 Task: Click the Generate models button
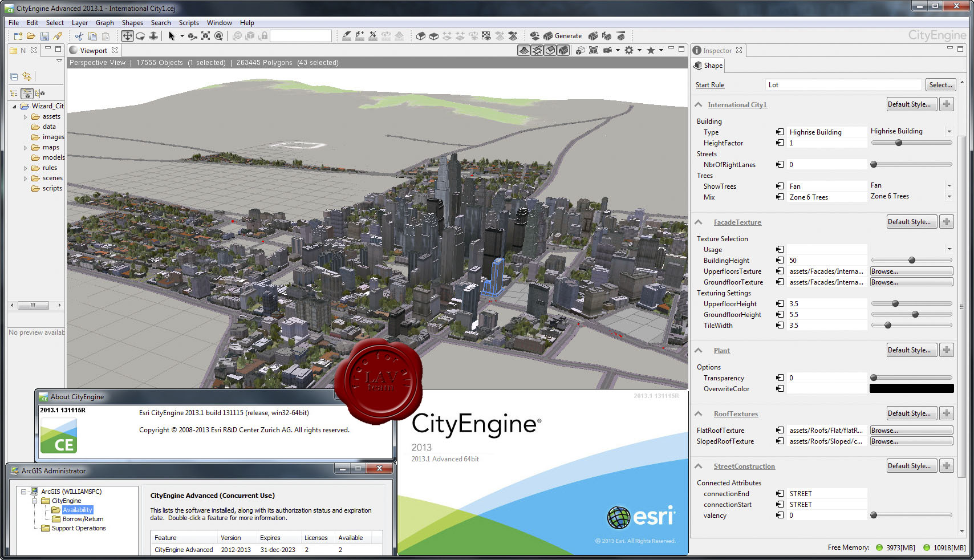click(563, 36)
